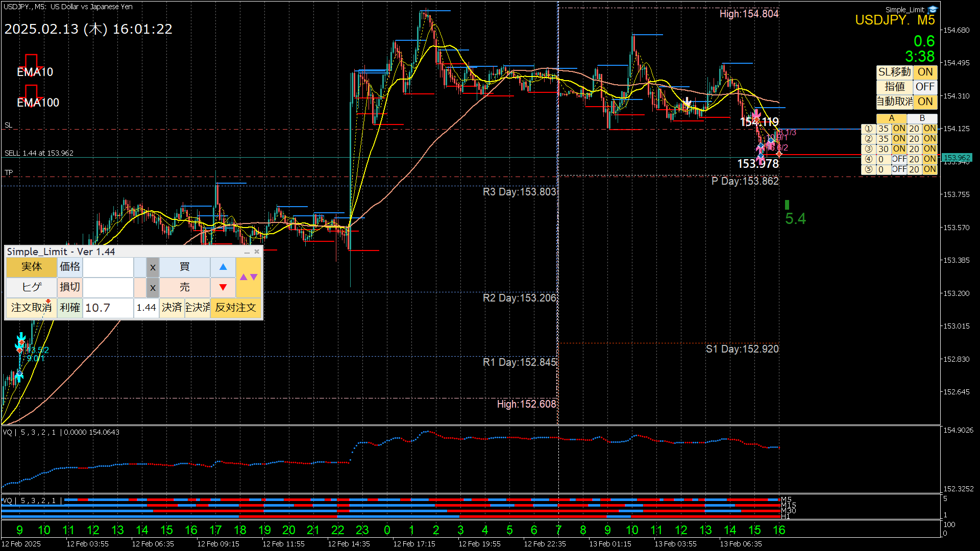Screen dimensions: 980x551
Task: Click the Simple_Limit expert advisor hat icon
Action: coord(933,9)
